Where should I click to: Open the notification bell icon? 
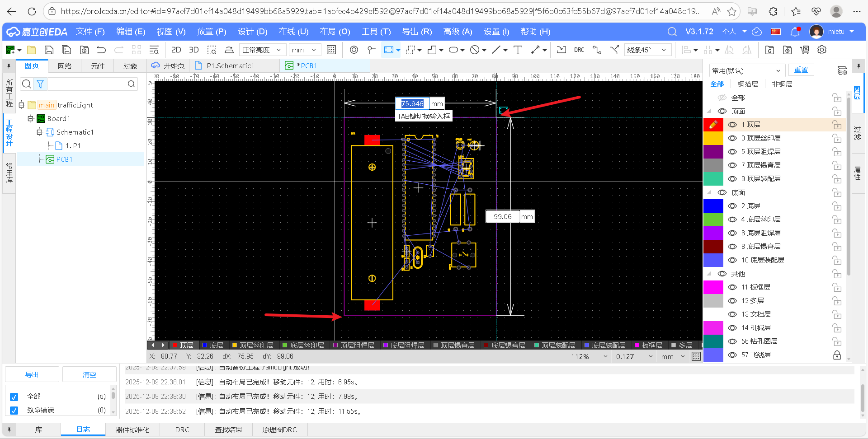click(x=795, y=32)
